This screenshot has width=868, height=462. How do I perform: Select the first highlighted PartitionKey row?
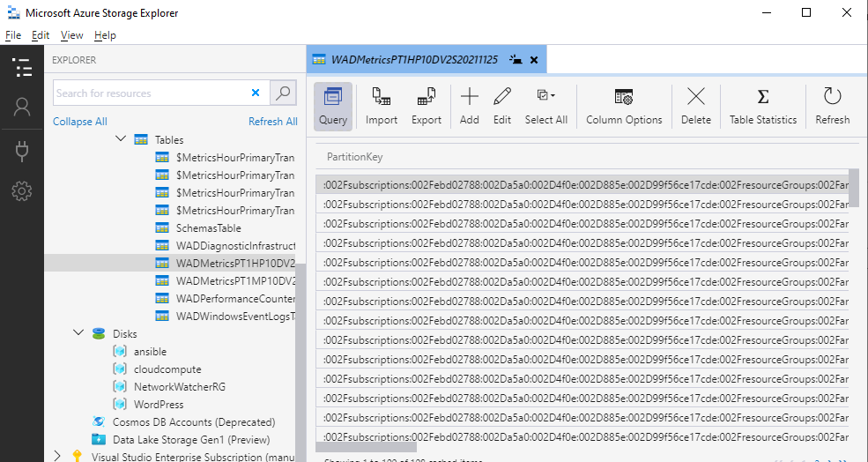pos(582,184)
